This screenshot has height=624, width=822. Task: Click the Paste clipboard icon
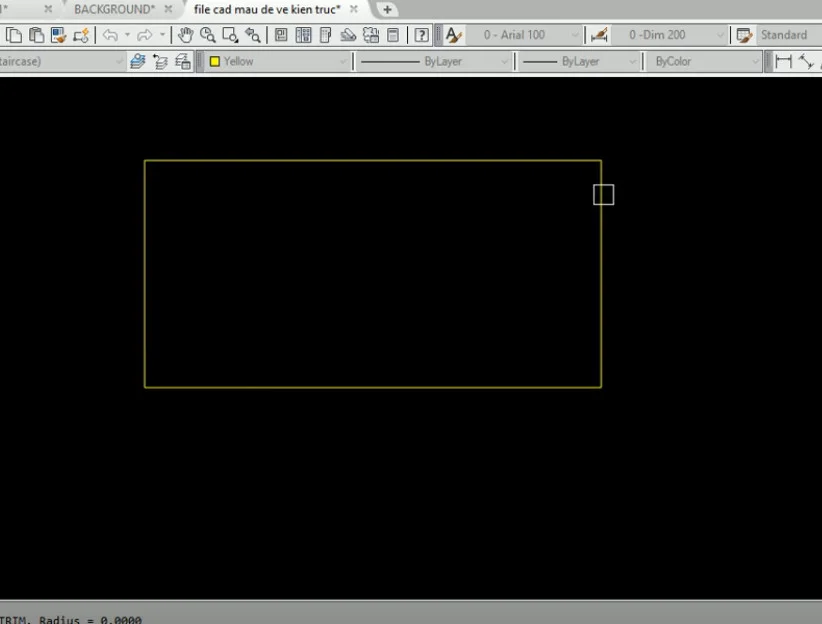click(36, 35)
